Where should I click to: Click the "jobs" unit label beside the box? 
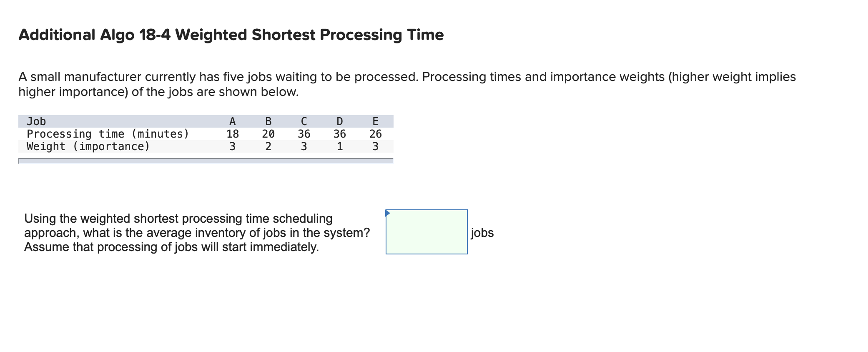pos(482,233)
